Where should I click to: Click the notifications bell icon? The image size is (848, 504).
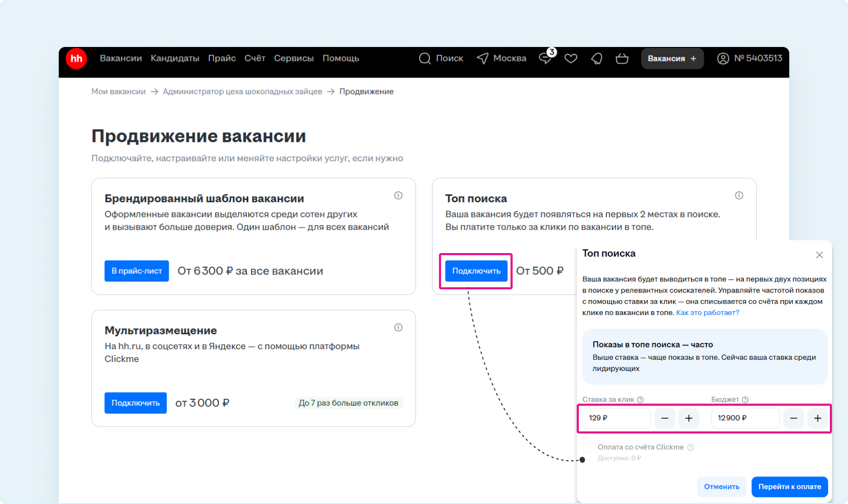[596, 59]
